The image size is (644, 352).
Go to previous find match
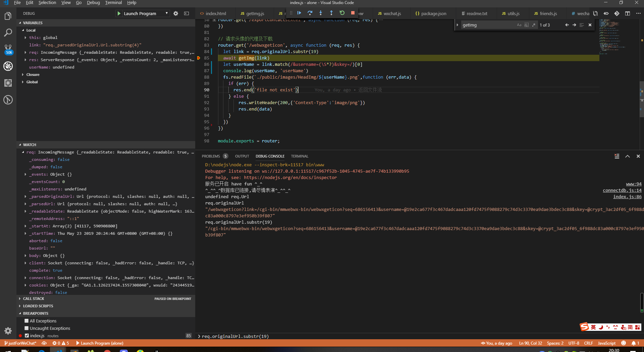tap(567, 25)
